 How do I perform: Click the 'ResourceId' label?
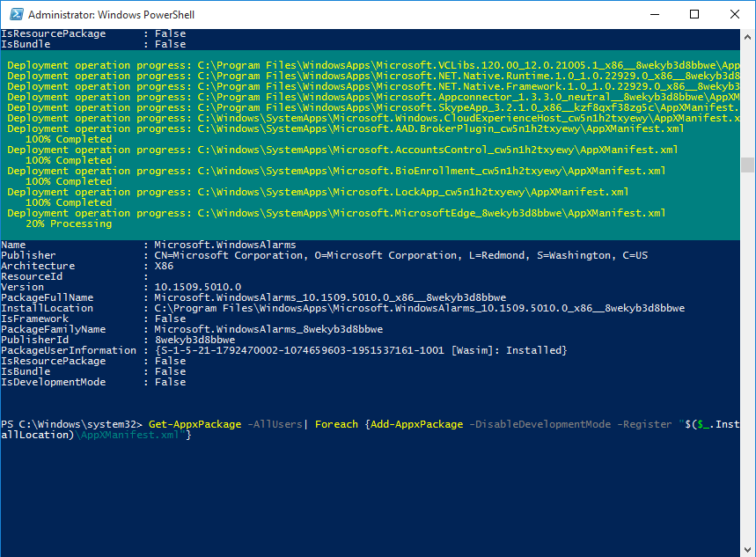(32, 277)
